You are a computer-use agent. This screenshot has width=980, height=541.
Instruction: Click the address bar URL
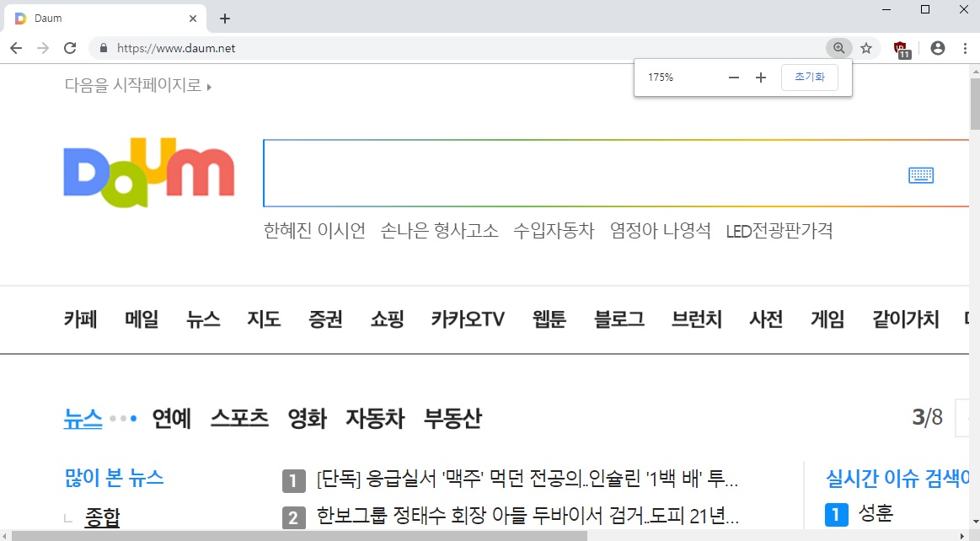175,48
